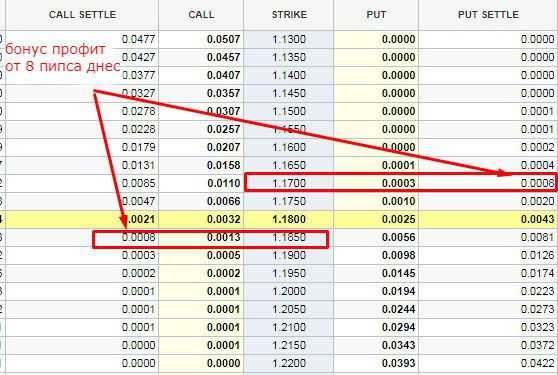Click call value 0.0066
Screen dimensions: 558x375
point(223,201)
